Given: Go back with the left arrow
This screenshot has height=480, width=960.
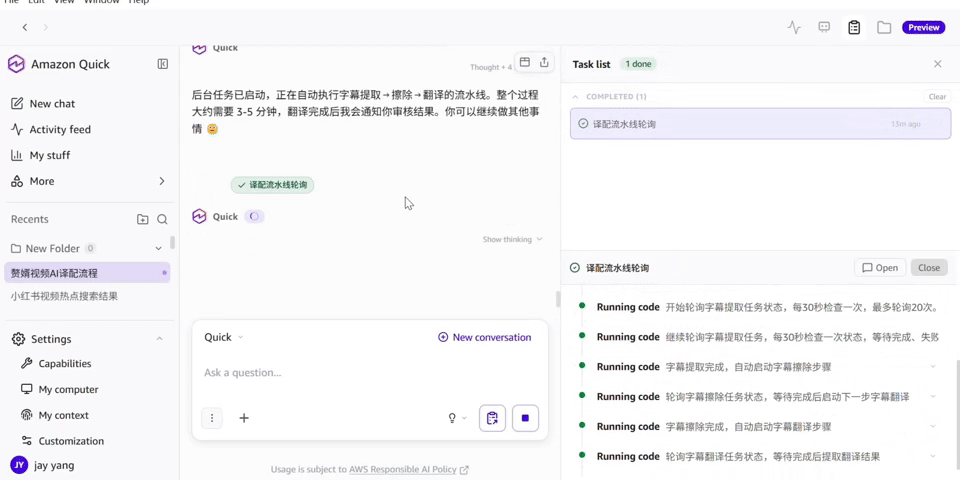Looking at the screenshot, I should pyautogui.click(x=24, y=27).
